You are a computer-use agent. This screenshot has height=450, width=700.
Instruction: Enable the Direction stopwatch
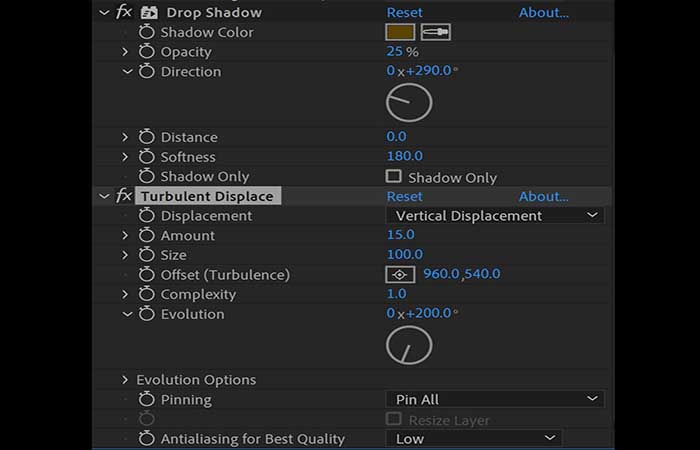(146, 71)
